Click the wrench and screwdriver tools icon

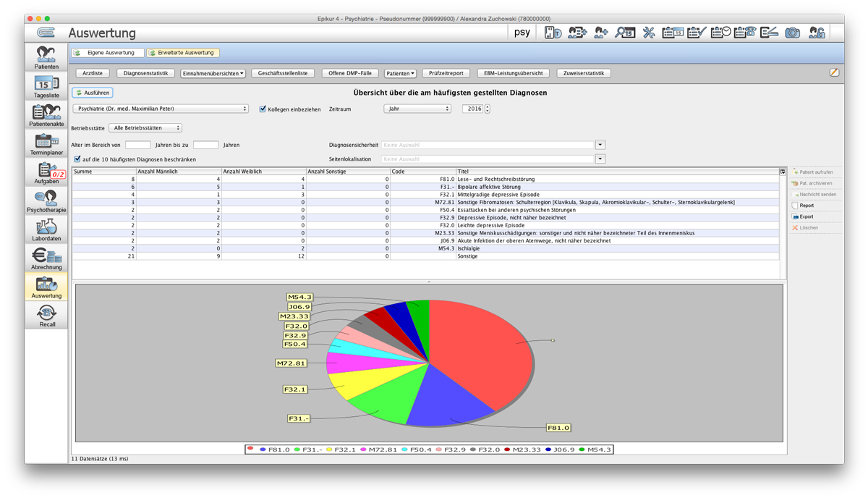click(x=648, y=33)
